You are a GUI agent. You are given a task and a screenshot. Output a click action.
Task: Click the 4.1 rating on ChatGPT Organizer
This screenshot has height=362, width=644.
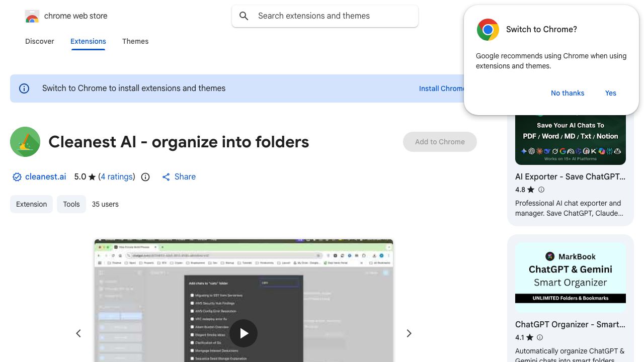tap(520, 337)
